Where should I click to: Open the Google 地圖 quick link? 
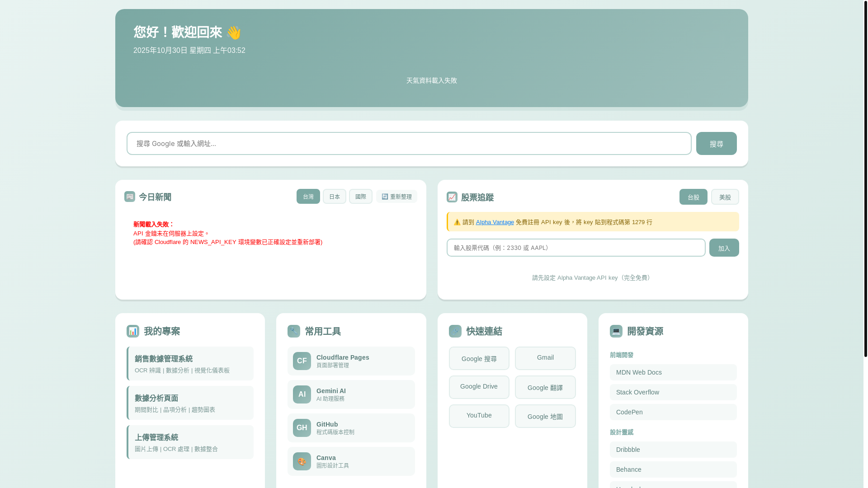click(x=545, y=416)
